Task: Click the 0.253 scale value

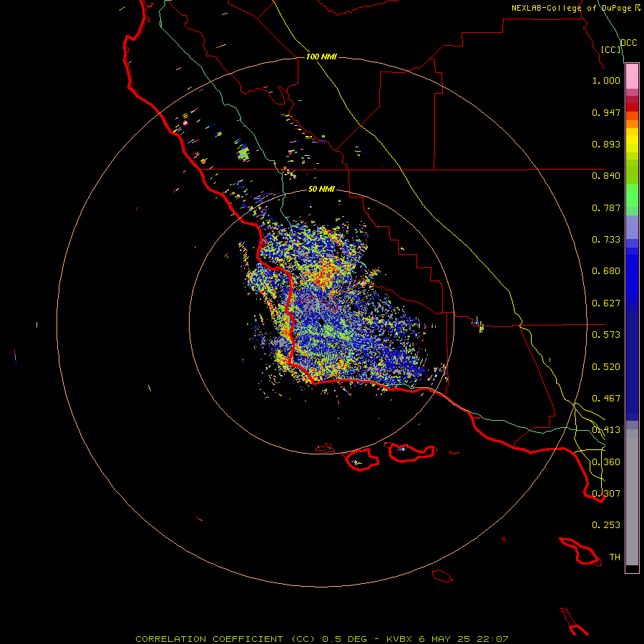Action: point(606,525)
